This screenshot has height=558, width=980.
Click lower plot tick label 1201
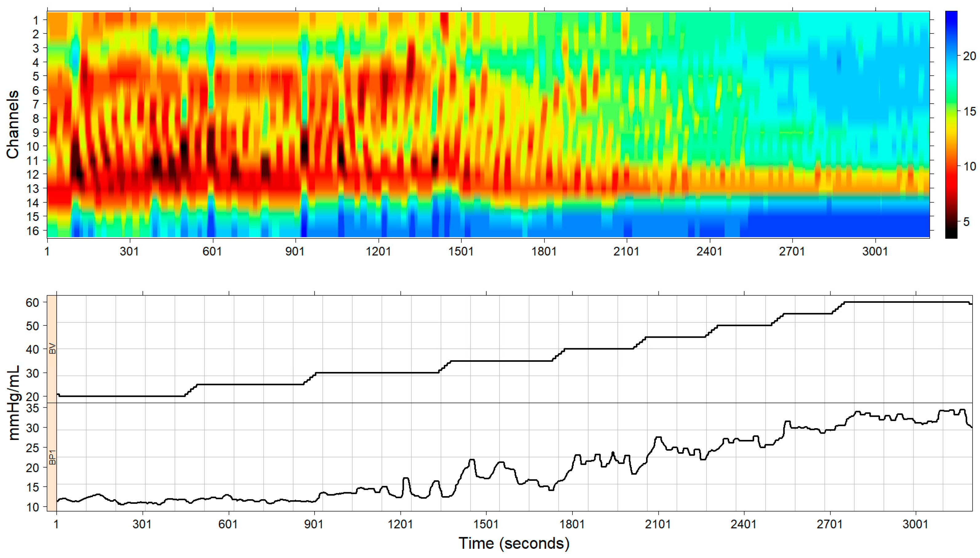click(x=400, y=524)
